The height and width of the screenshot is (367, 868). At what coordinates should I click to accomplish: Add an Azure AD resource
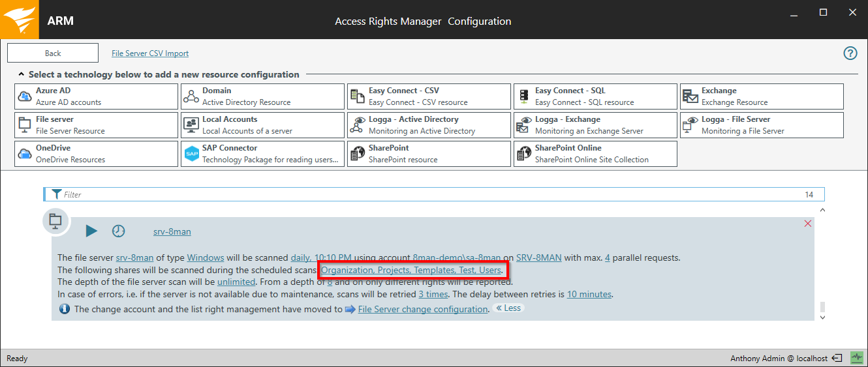tap(96, 96)
